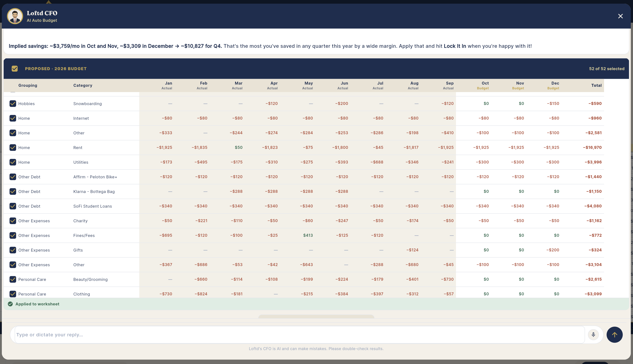
Task: Toggle the Other Expenses Other row checkbox
Action: coord(13,265)
